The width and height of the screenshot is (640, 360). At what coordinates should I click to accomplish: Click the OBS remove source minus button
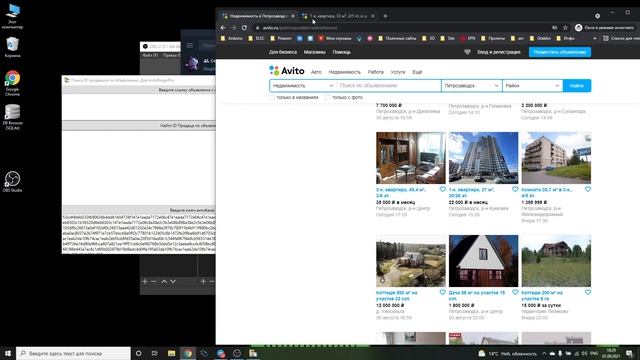pyautogui.click(x=154, y=282)
